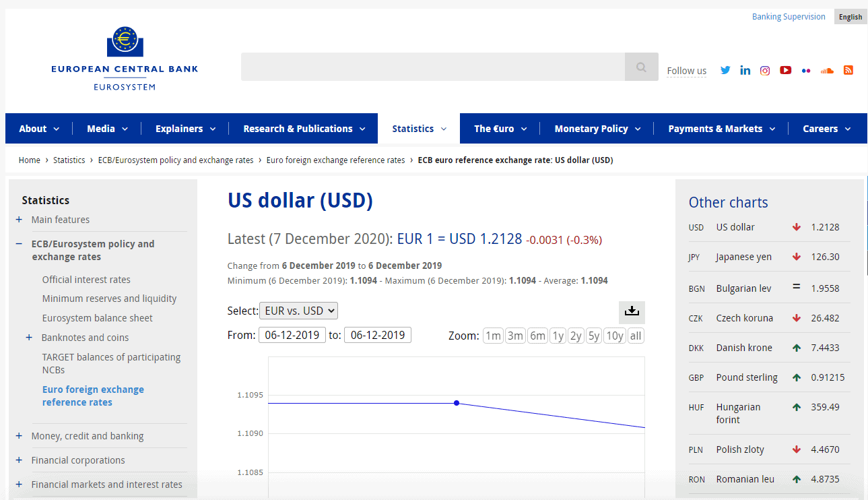868x500 pixels.
Task: Click the chart data point marker
Action: pos(457,403)
